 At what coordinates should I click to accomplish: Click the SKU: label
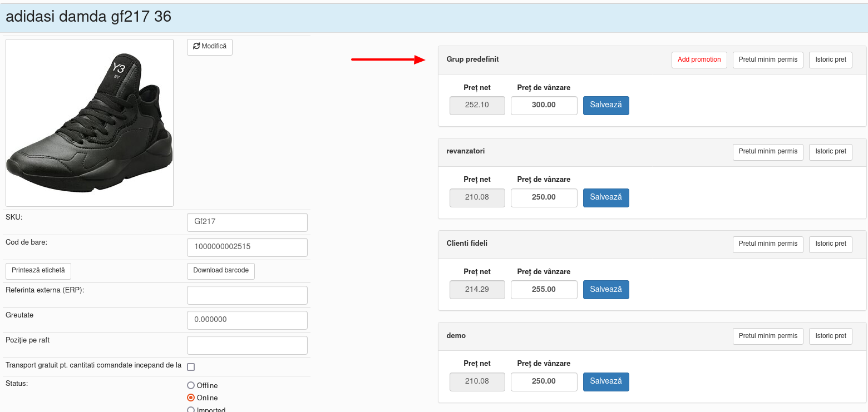coord(14,217)
